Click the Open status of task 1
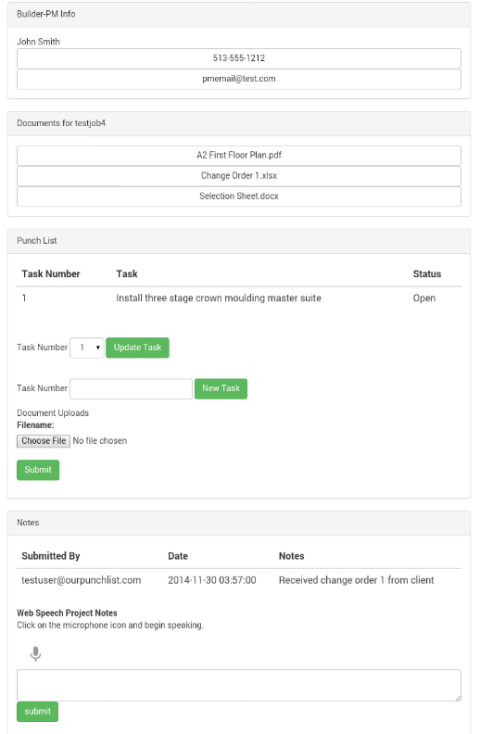Viewport: 480px width, 734px height. coord(424,298)
